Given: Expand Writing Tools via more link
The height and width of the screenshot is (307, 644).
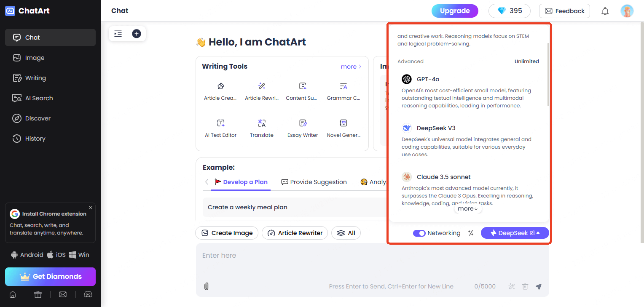Looking at the screenshot, I should [x=351, y=67].
